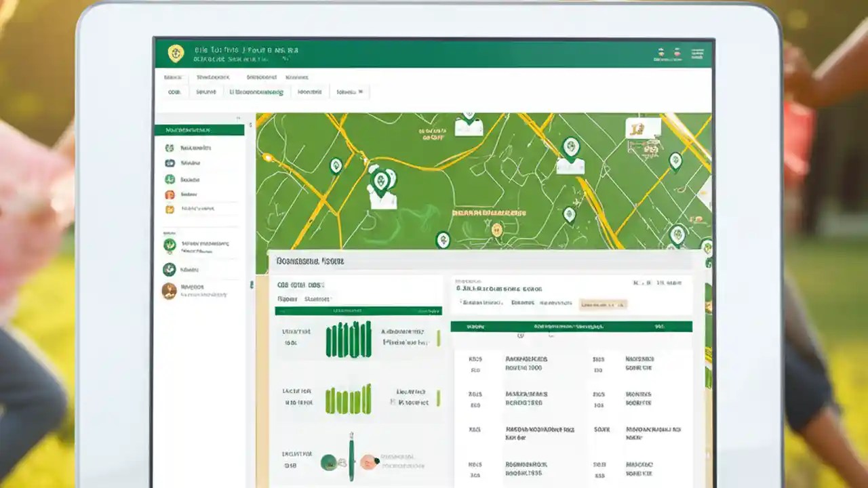
Task: Open the beige filter dropdown above the data table
Action: pos(604,304)
